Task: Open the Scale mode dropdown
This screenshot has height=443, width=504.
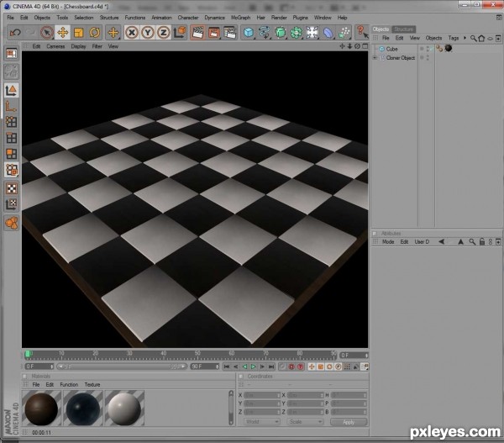Action: pyautogui.click(x=305, y=422)
